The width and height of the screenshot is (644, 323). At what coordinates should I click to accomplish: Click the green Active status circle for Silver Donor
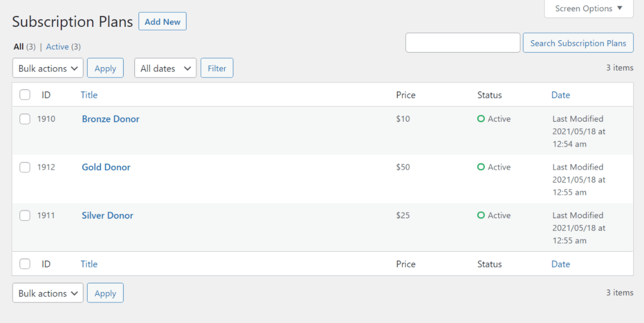click(x=481, y=215)
